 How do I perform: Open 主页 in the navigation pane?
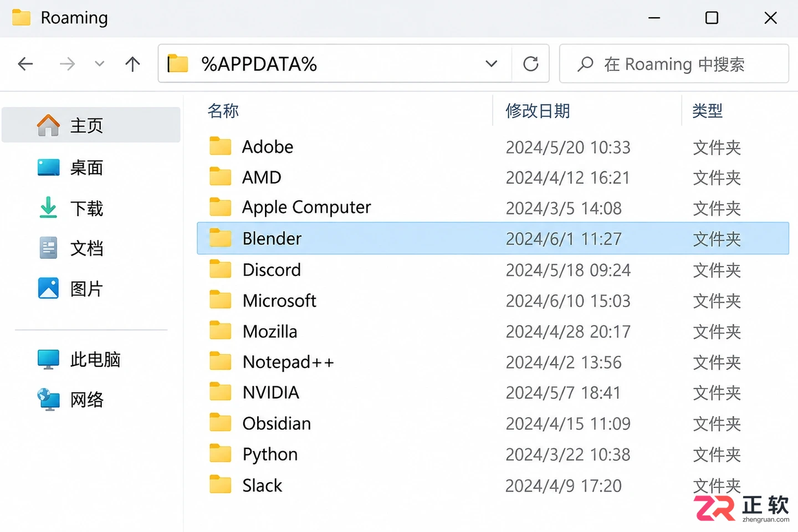[91, 125]
